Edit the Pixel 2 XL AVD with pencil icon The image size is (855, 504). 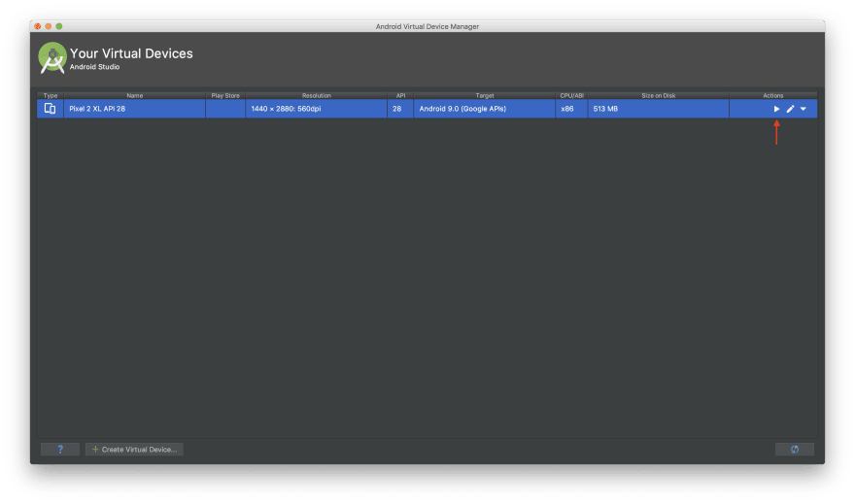pos(790,109)
